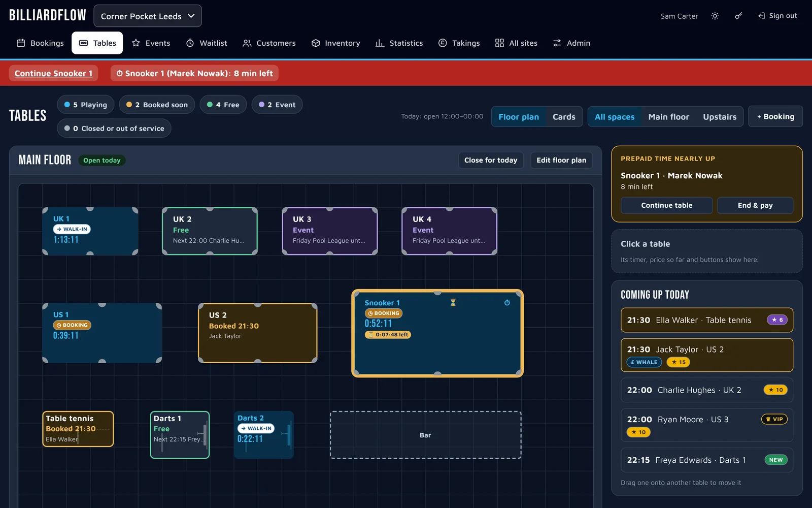Click the Inventory box icon
812x508 pixels.
point(316,43)
